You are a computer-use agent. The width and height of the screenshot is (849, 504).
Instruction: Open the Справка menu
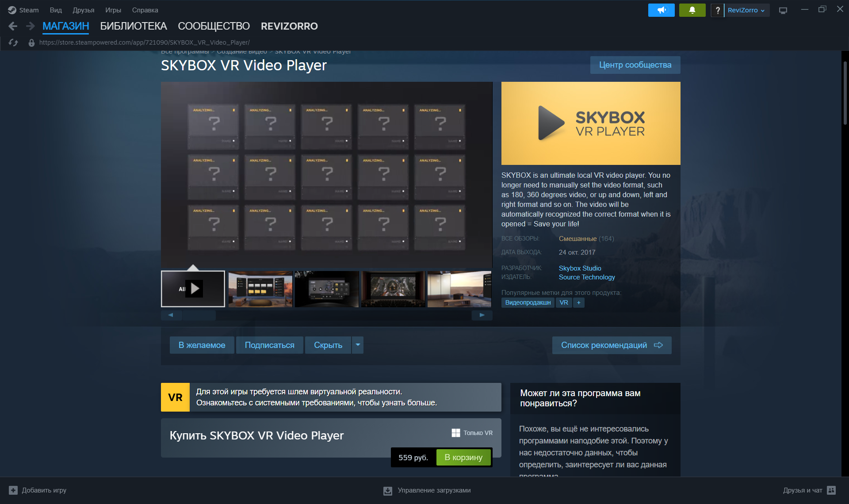(145, 10)
